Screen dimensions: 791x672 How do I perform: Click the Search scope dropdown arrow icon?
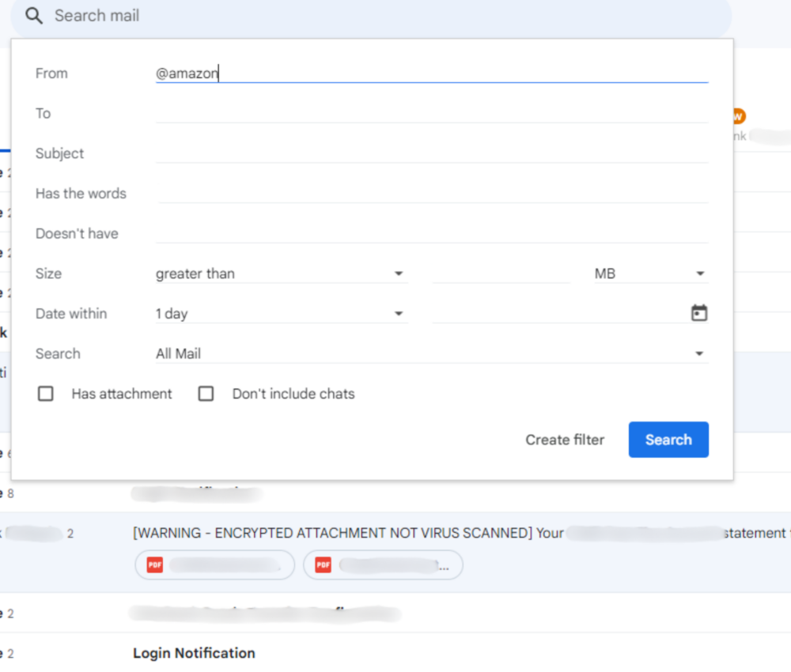[699, 353]
